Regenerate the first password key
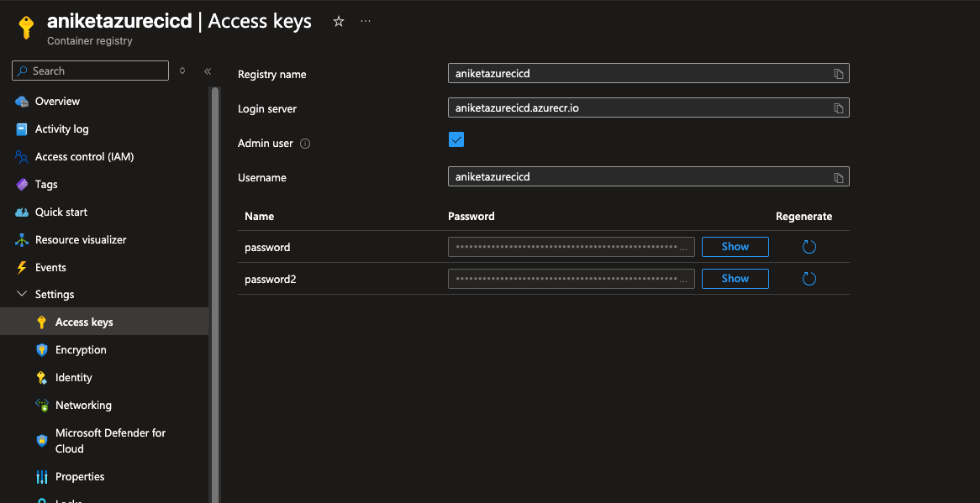Viewport: 980px width, 503px height. tap(809, 247)
